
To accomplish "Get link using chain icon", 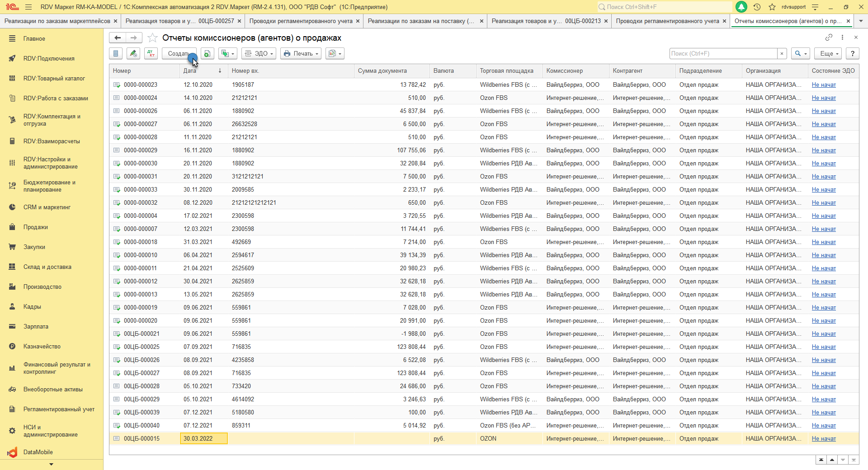I will point(828,38).
